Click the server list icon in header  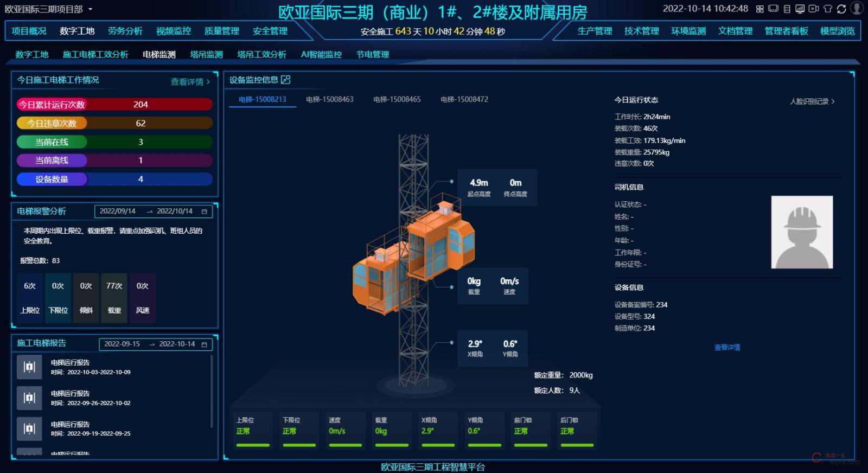[x=787, y=9]
